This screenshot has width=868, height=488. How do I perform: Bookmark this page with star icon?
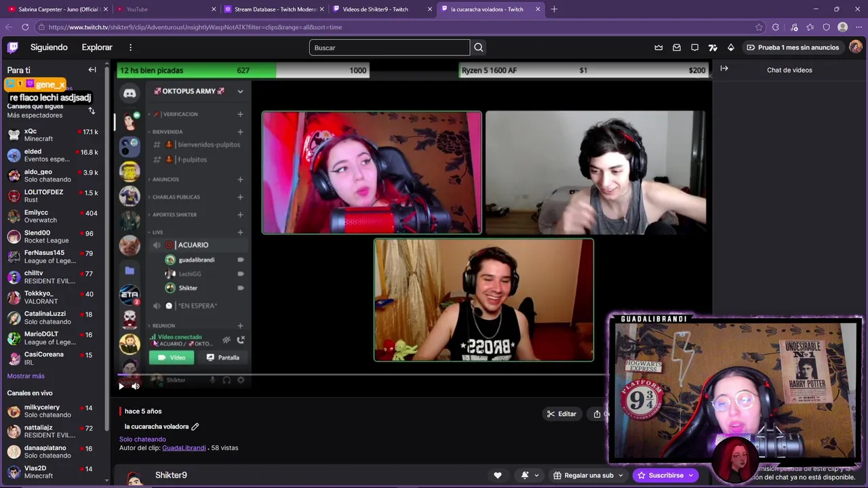[759, 27]
